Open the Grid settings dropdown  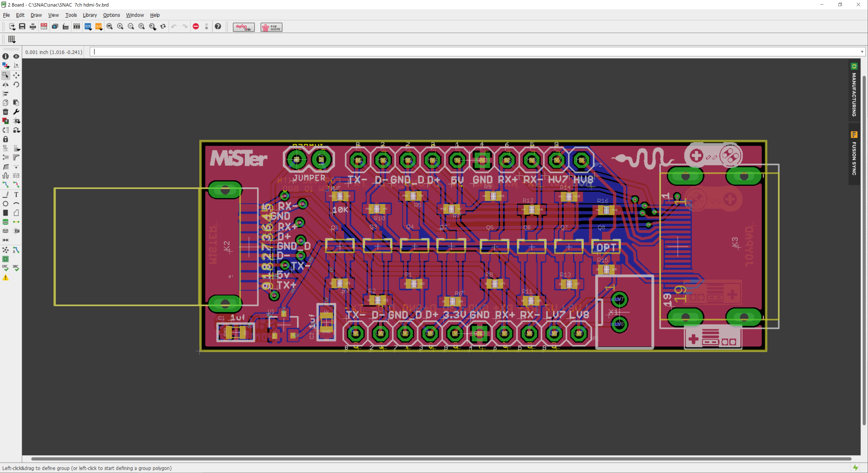pos(12,39)
